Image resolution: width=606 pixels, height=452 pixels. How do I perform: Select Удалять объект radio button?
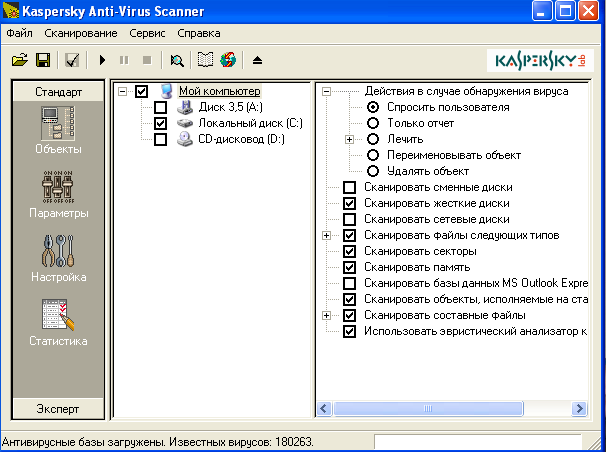pos(373,171)
